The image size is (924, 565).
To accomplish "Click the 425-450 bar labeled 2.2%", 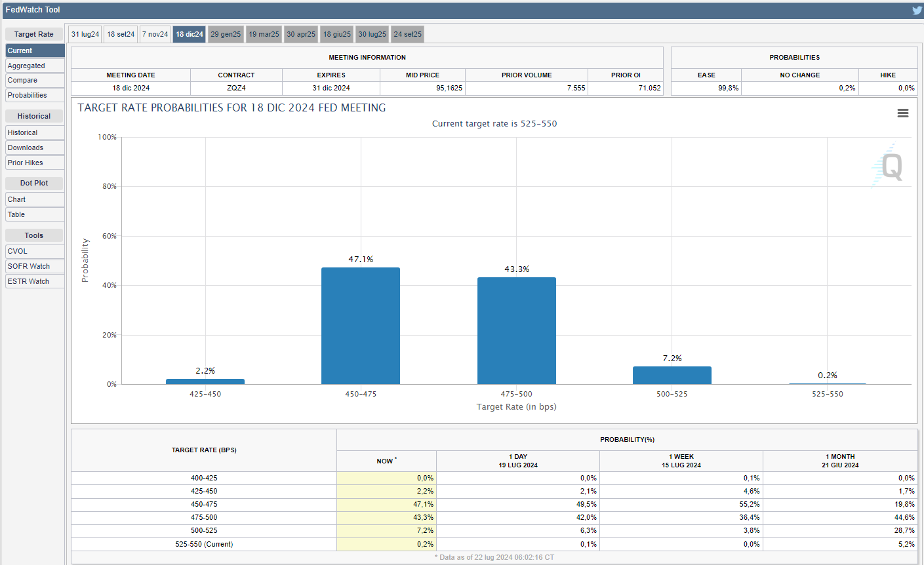I will pyautogui.click(x=205, y=381).
